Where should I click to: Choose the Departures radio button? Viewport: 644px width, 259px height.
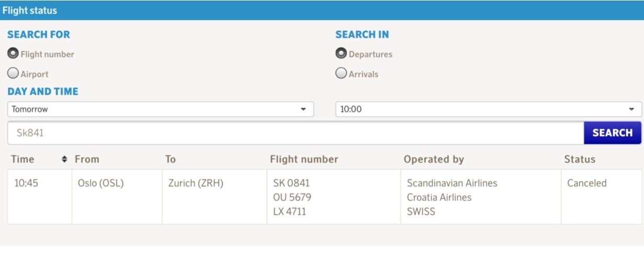341,53
